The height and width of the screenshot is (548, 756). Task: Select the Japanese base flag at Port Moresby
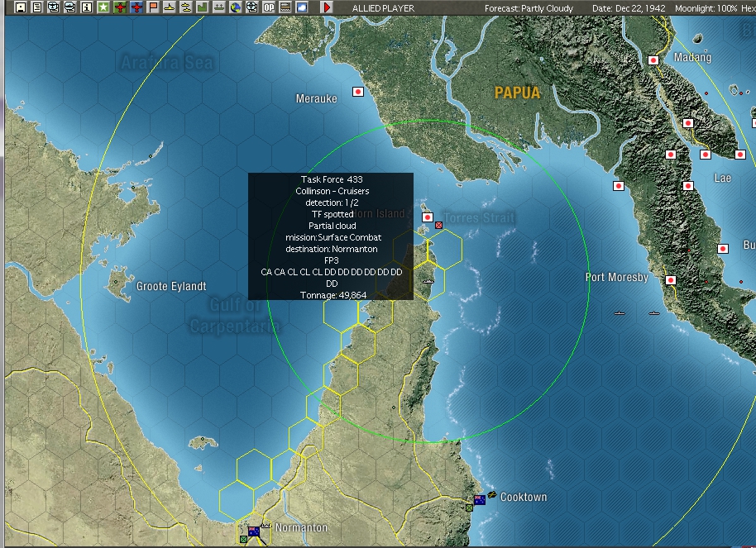pos(671,280)
